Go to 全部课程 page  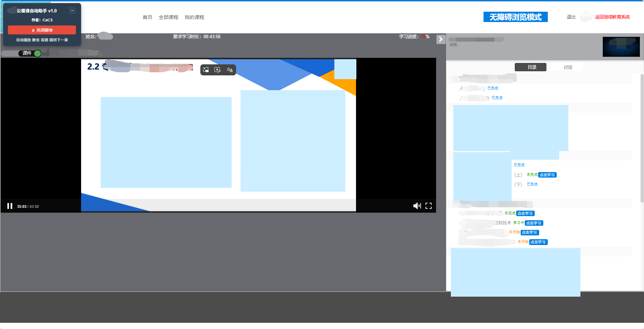click(168, 17)
